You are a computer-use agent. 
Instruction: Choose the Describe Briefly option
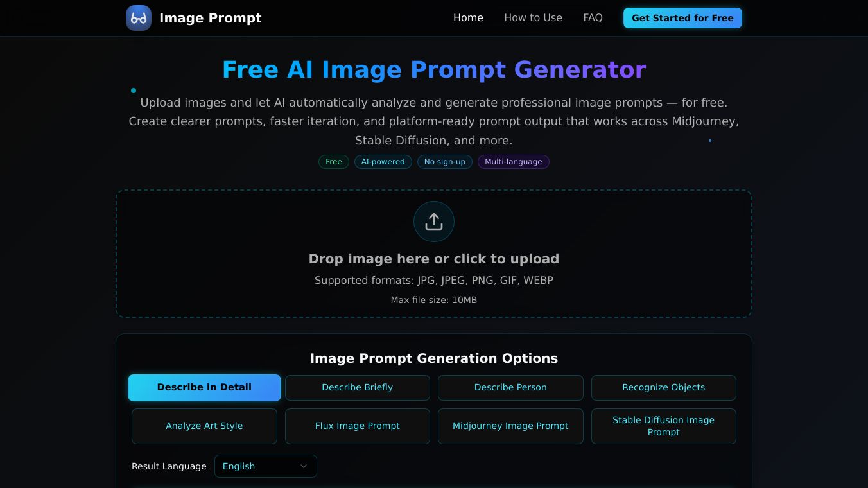358,388
